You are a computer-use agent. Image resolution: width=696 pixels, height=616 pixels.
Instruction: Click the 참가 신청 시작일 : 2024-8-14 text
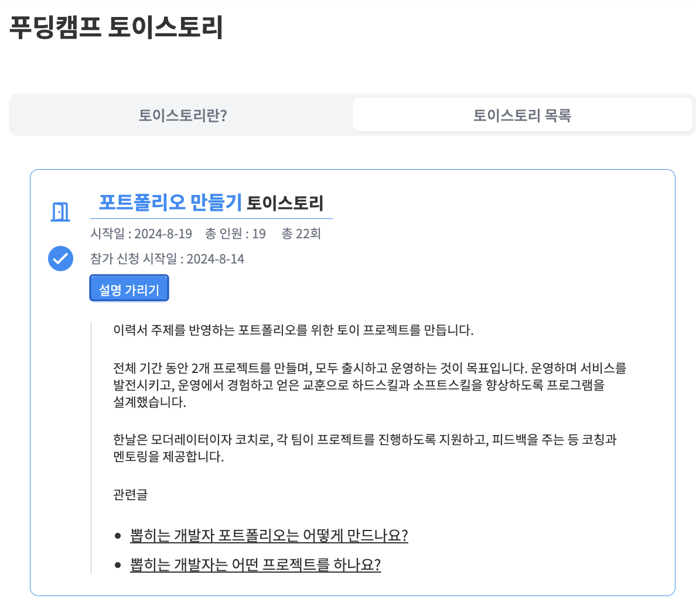(x=168, y=259)
